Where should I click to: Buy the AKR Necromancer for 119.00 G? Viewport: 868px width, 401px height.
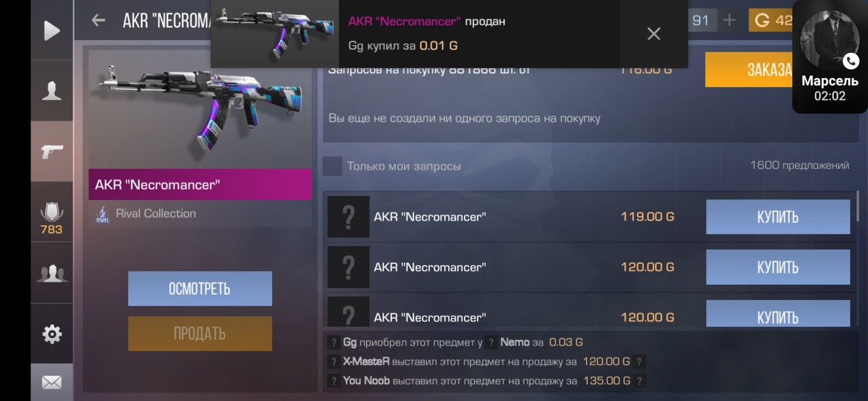click(x=778, y=217)
